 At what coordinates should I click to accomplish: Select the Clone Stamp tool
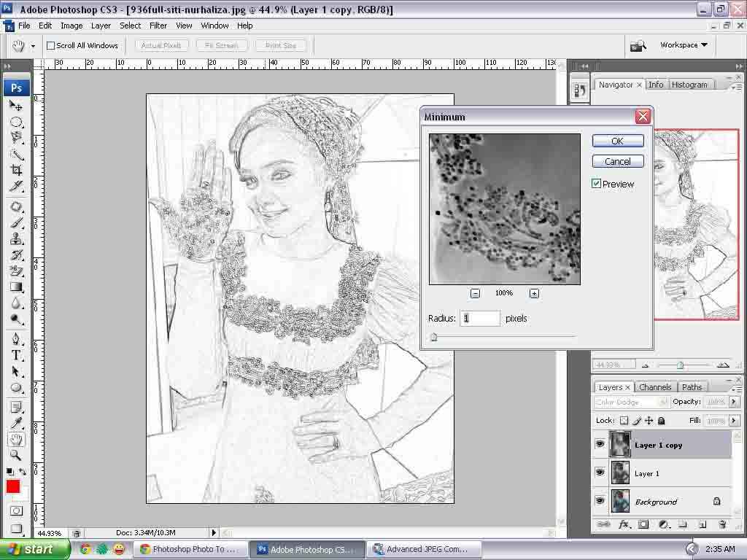(x=16, y=238)
